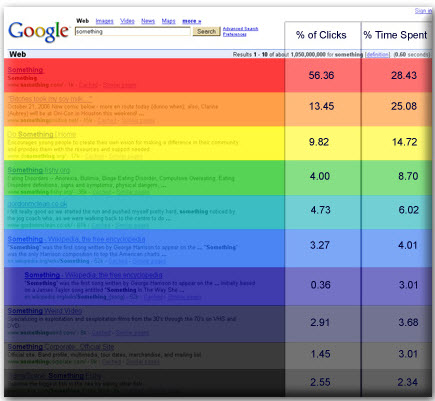The height and width of the screenshot is (401, 435).
Task: Click the '1,050,000,000' results count text
Action: pyautogui.click(x=308, y=54)
